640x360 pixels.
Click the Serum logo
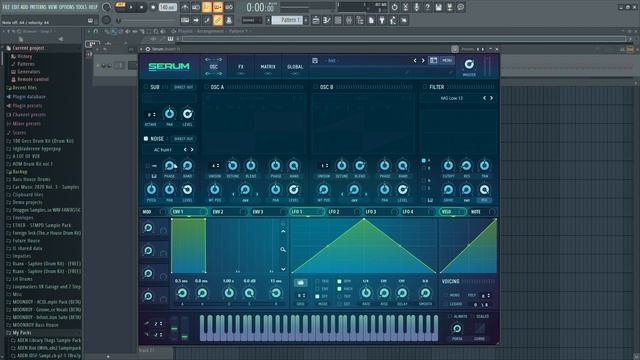[169, 66]
